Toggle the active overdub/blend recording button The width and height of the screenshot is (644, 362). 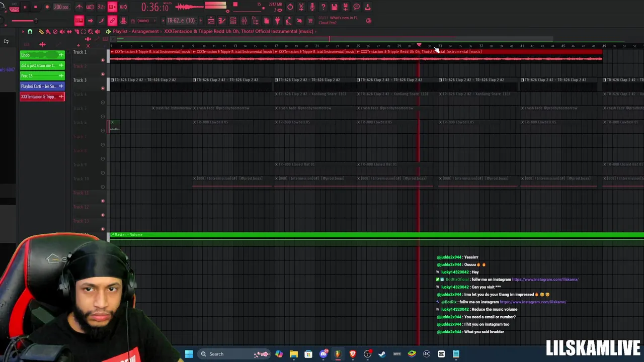click(x=112, y=7)
